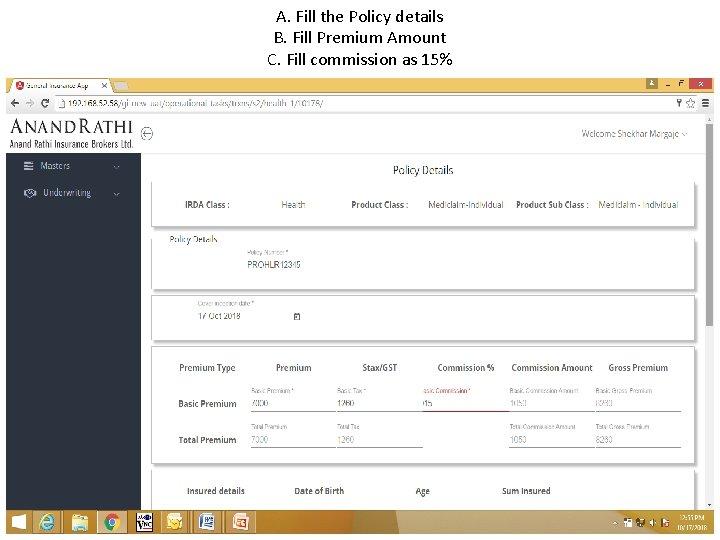Expand the Masters sidebar menu
Screen dimensions: 720x540
[x=73, y=166]
